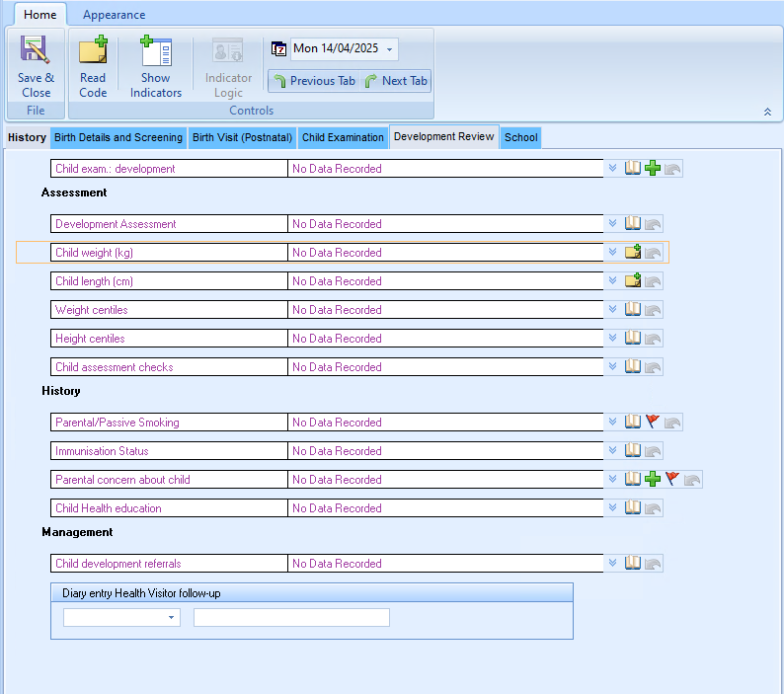
Task: Expand the Child length (cm) chevron
Action: [612, 280]
